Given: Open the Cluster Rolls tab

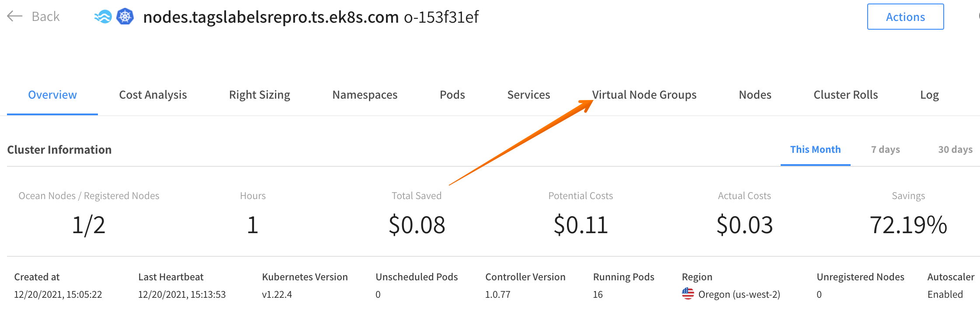Looking at the screenshot, I should tap(846, 95).
